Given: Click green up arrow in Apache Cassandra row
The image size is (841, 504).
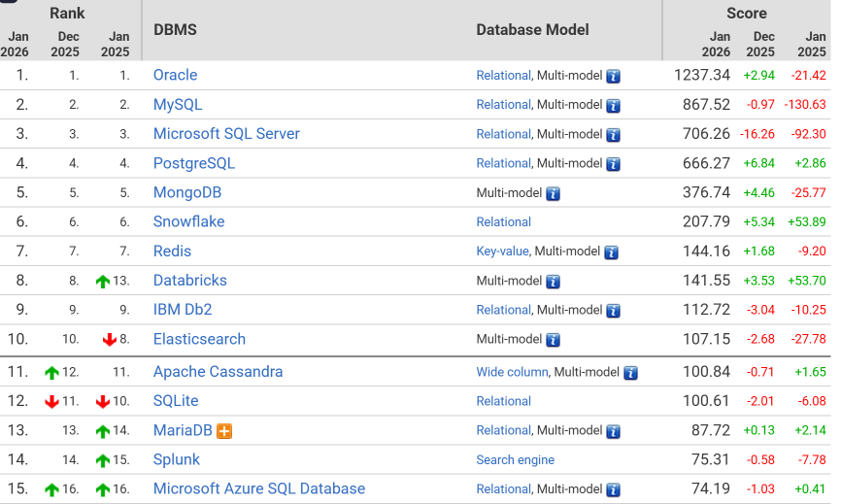Looking at the screenshot, I should pos(52,372).
